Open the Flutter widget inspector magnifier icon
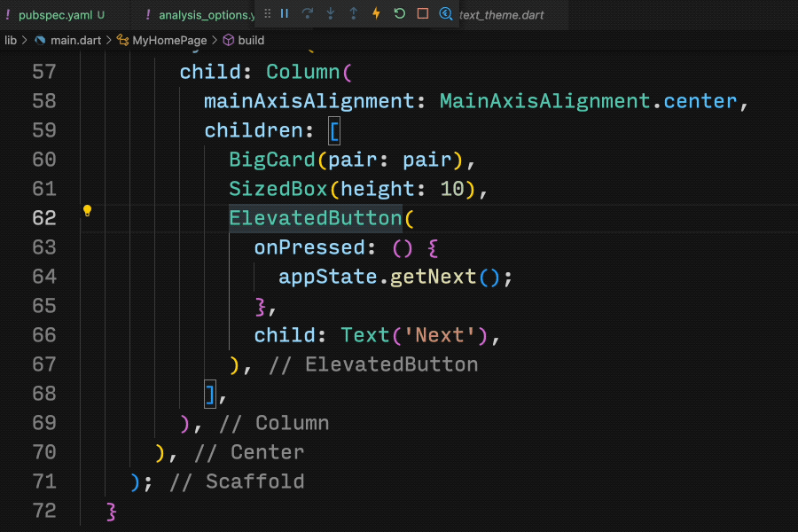798x532 pixels. click(x=447, y=13)
